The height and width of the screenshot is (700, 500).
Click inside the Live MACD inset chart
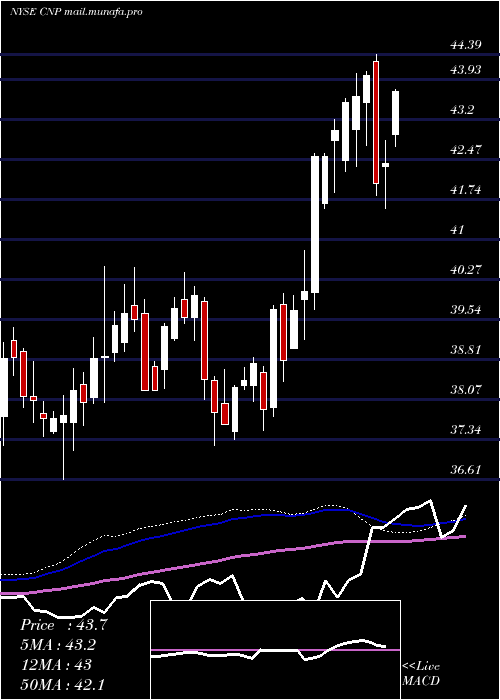point(275,650)
